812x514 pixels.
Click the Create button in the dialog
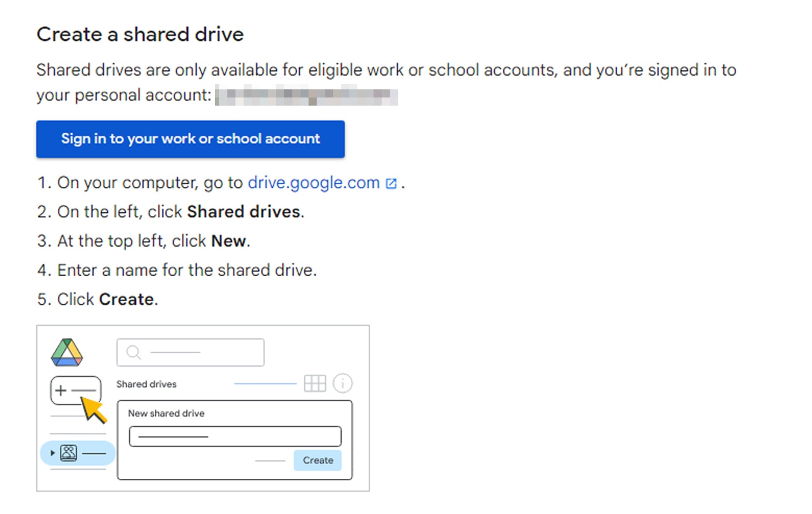click(317, 460)
